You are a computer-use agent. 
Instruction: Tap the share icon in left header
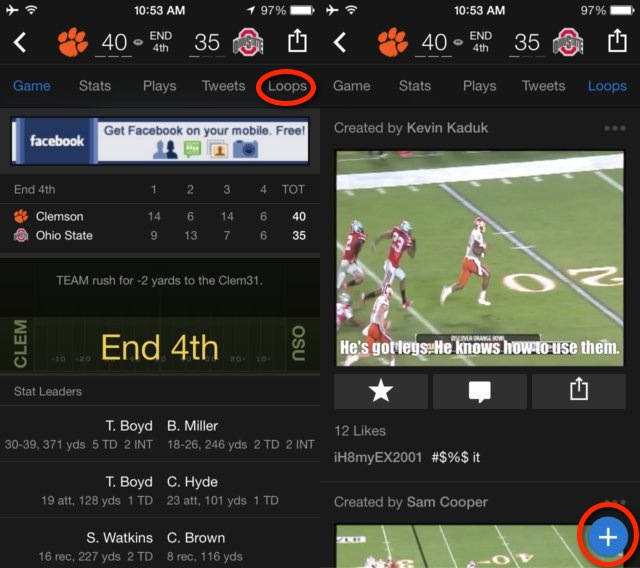[x=297, y=40]
